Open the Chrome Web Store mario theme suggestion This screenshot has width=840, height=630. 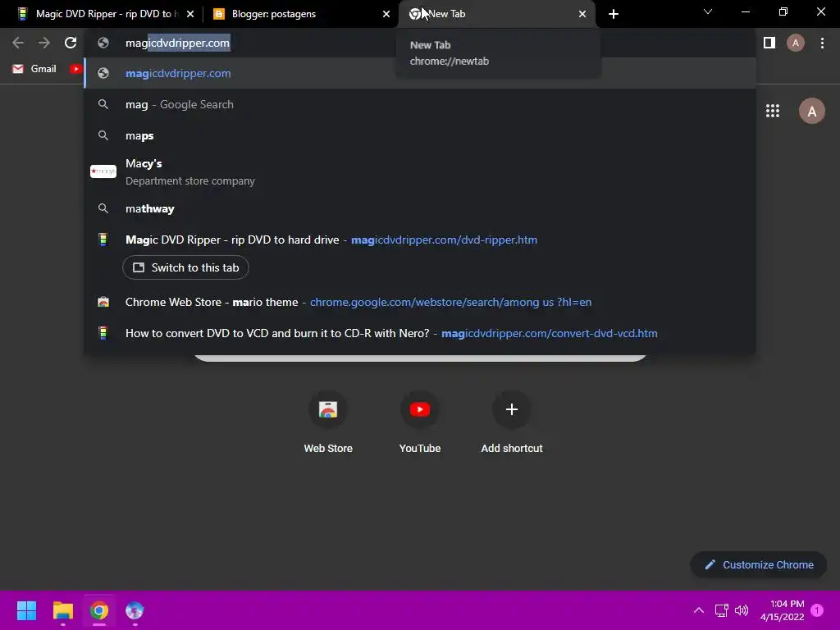tap(420, 302)
